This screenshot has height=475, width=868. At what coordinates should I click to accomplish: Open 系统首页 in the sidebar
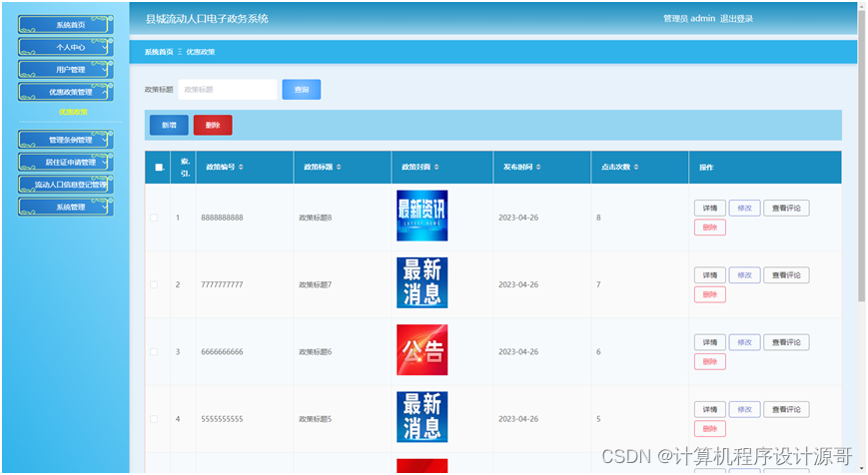[66, 25]
